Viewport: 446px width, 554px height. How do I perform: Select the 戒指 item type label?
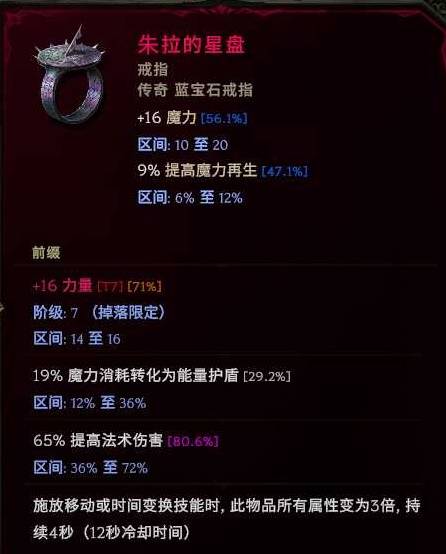pos(153,69)
